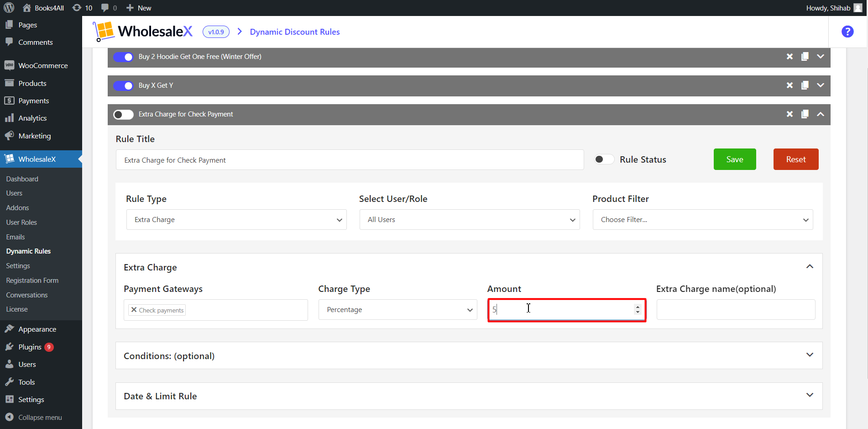Screen dimensions: 868x429
Task: Expand the Conditions (optional) section
Action: 810,355
